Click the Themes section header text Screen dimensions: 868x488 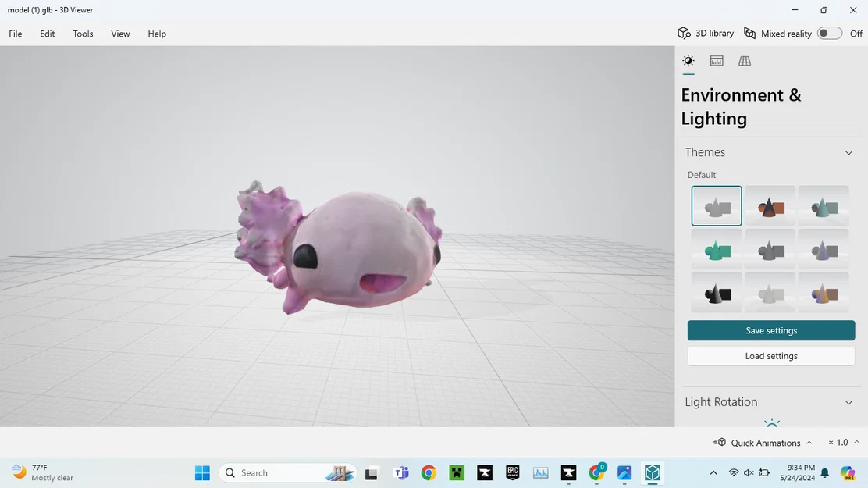coord(705,152)
